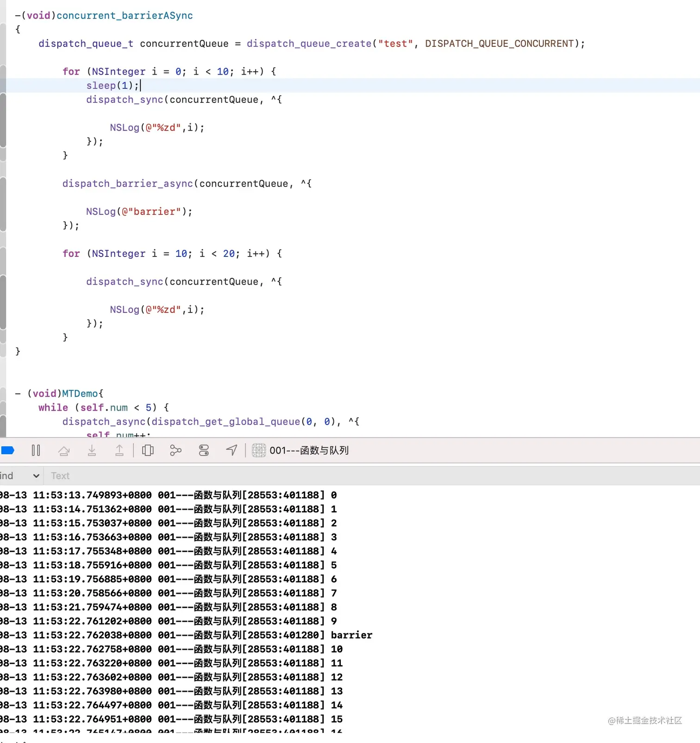This screenshot has height=743, width=700.
Task: Click on concurrent_barrierASync method name
Action: [125, 15]
